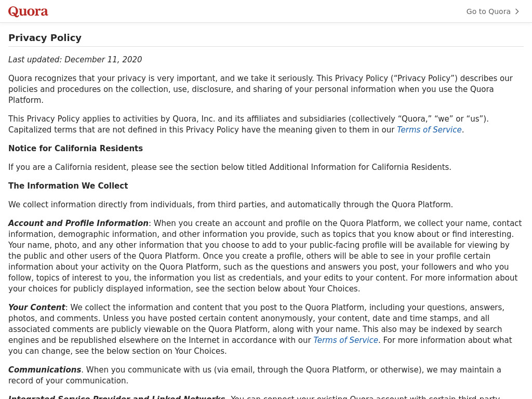
Task: Click the phrase 'Additional Information for California Residents'
Action: click(359, 167)
